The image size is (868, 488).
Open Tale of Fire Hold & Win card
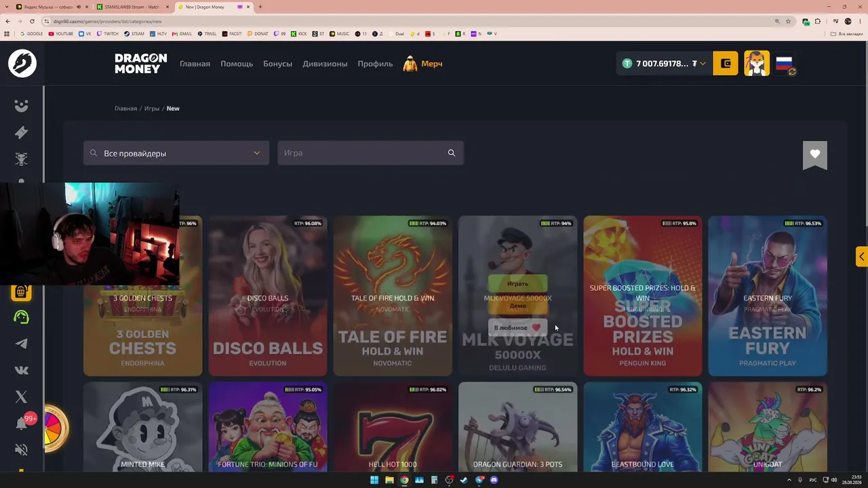click(393, 296)
